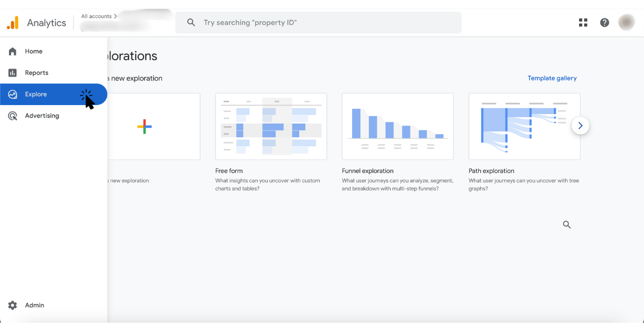This screenshot has height=331, width=644.
Task: Open the Template gallery link
Action: click(x=552, y=78)
